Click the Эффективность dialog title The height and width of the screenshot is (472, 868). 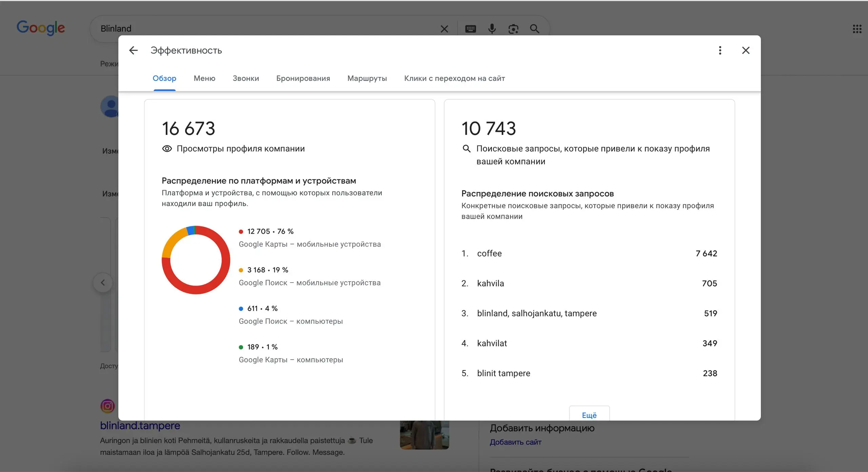point(186,50)
